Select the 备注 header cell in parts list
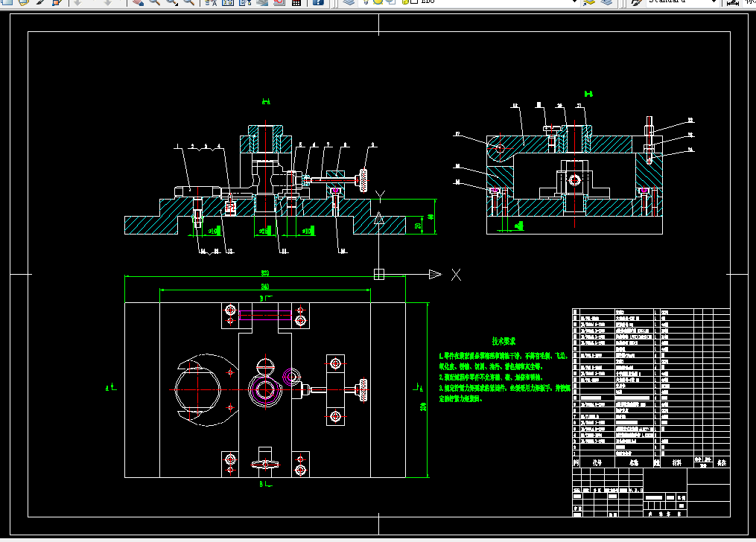 (x=721, y=462)
